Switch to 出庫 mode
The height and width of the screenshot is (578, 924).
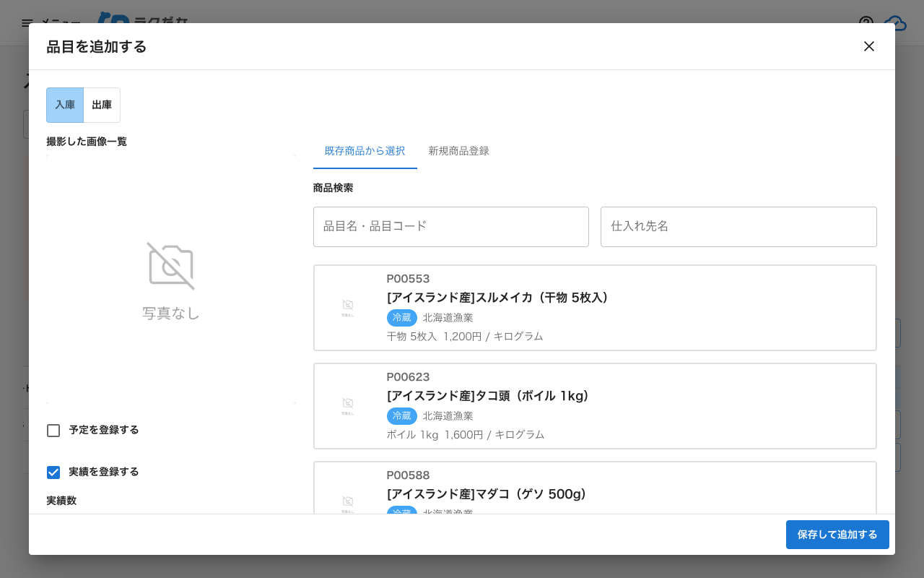102,105
